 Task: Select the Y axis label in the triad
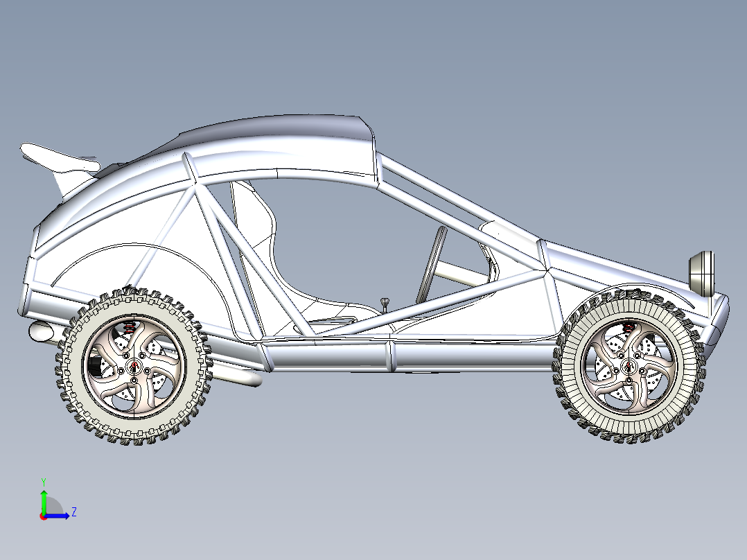coord(44,481)
